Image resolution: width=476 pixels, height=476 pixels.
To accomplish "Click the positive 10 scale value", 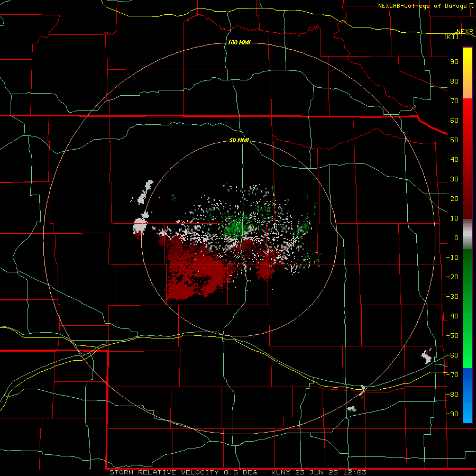I will pos(454,218).
